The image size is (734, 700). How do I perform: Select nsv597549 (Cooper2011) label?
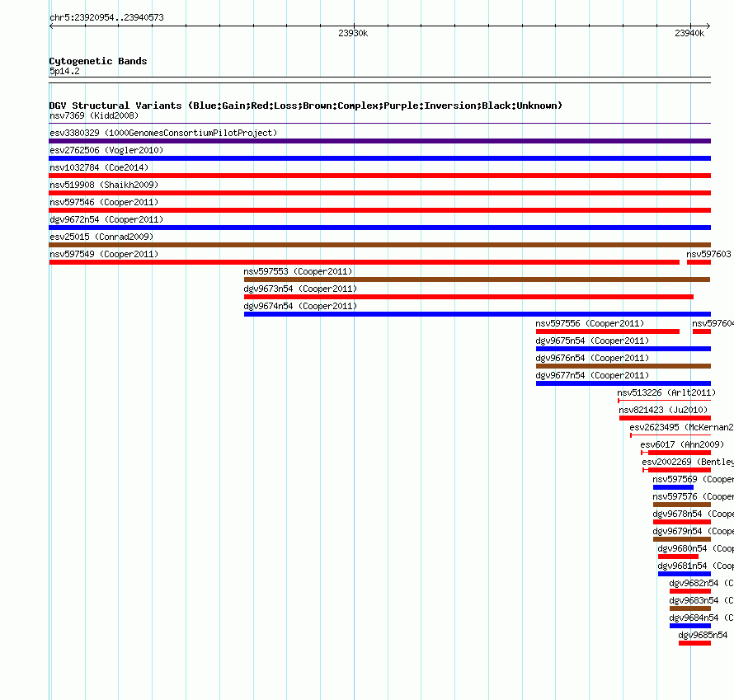(x=104, y=254)
